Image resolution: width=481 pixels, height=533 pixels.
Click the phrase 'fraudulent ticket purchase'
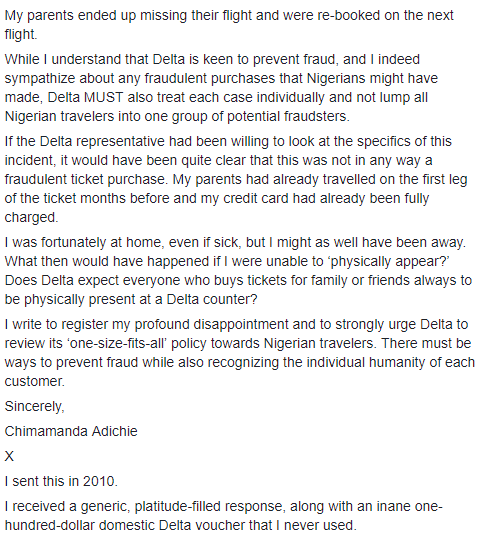(x=85, y=179)
